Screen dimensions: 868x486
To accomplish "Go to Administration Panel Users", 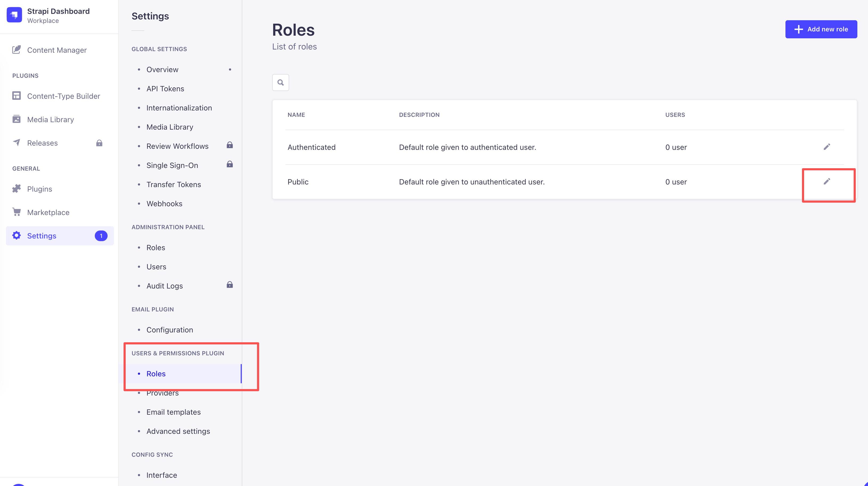I will click(x=156, y=266).
